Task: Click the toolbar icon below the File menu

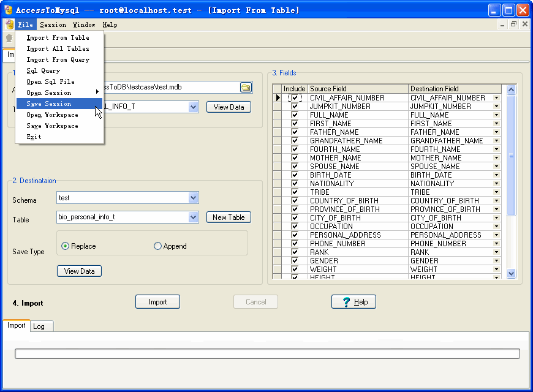Action: [9, 39]
